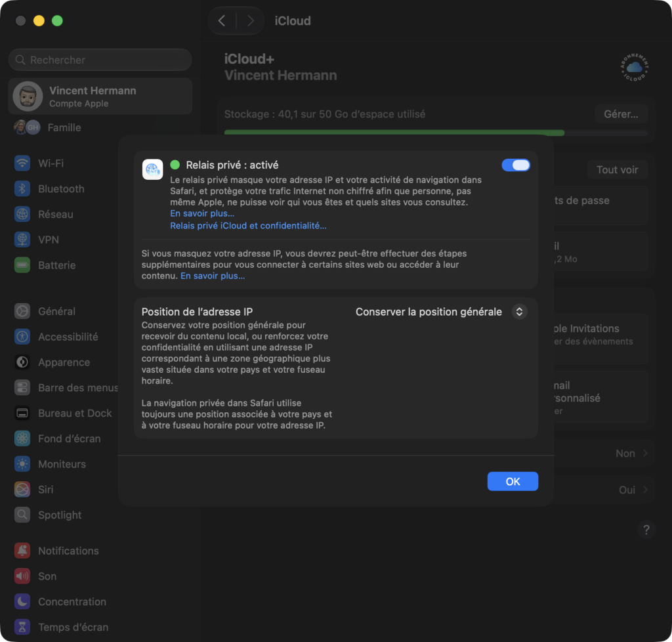Viewport: 672px width, 642px height.
Task: Click the green storage usage bar
Action: click(394, 133)
